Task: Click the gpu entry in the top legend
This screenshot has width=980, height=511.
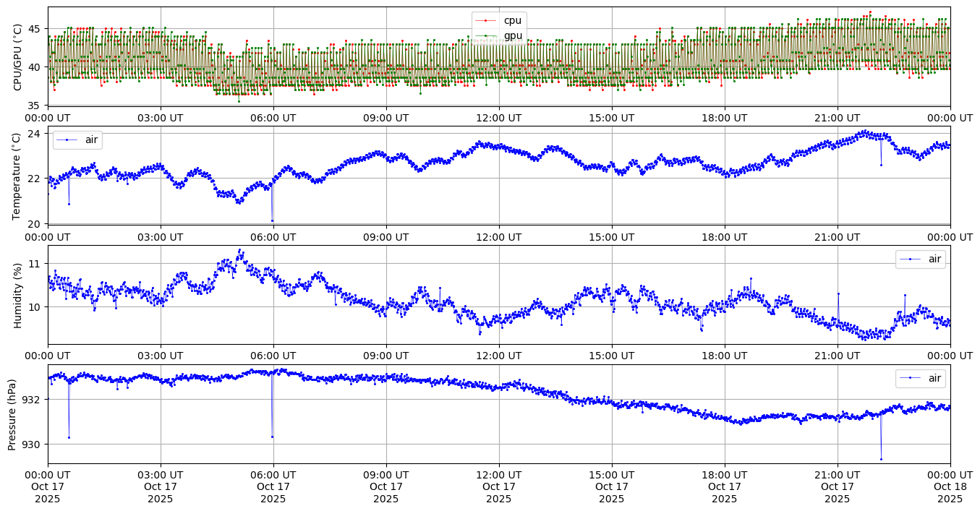Action: [x=512, y=35]
